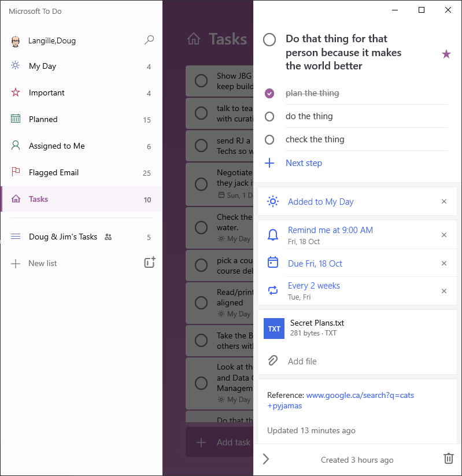Click Next step to add a step
This screenshot has height=476, width=462.
pos(304,163)
